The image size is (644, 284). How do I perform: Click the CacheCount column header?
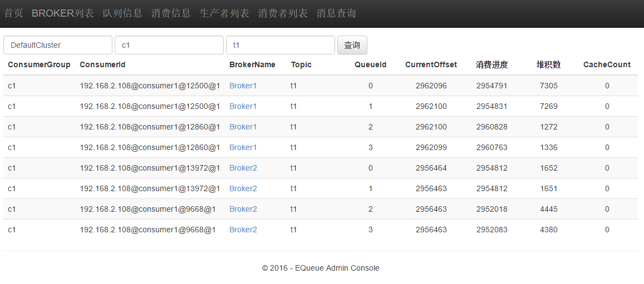[x=607, y=65]
